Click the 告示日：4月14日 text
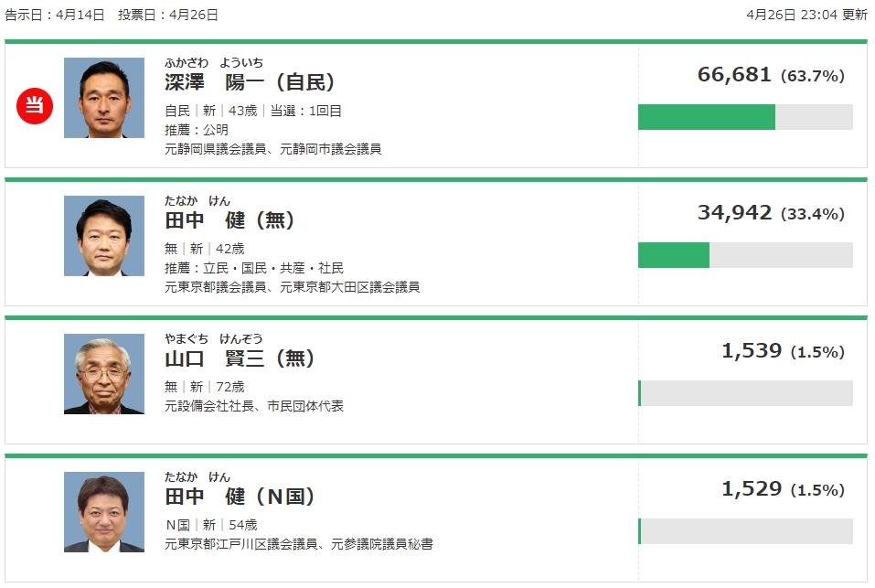This screenshot has width=875, height=588. [55, 15]
